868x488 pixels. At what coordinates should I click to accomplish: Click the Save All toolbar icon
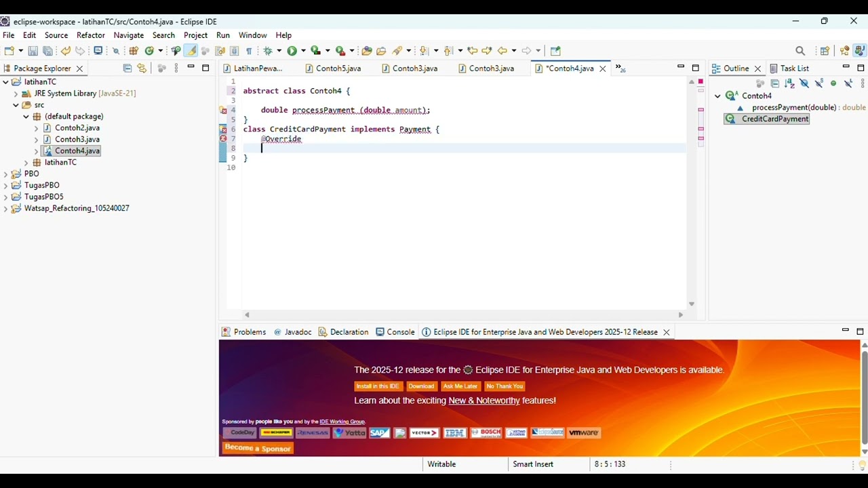coord(47,51)
